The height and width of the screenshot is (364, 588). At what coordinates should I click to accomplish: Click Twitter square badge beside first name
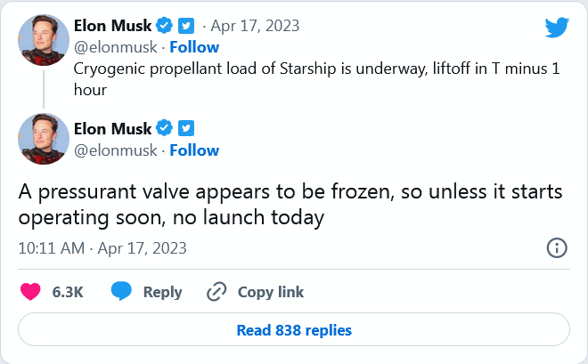click(186, 26)
